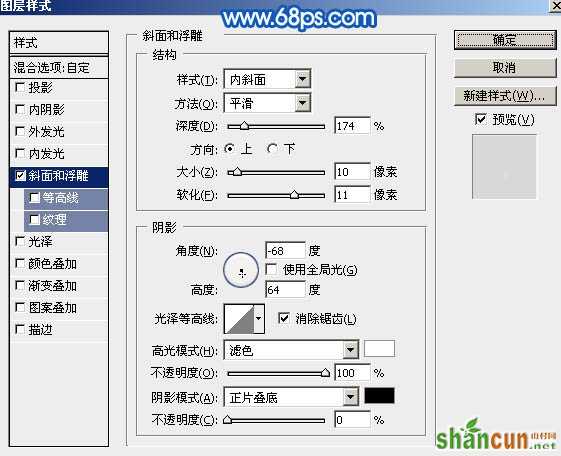Click the 深度 depth slider handle

[x=244, y=126]
